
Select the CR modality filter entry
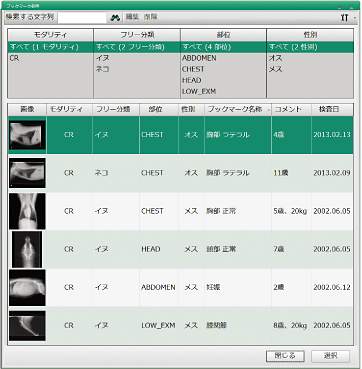pyautogui.click(x=50, y=58)
